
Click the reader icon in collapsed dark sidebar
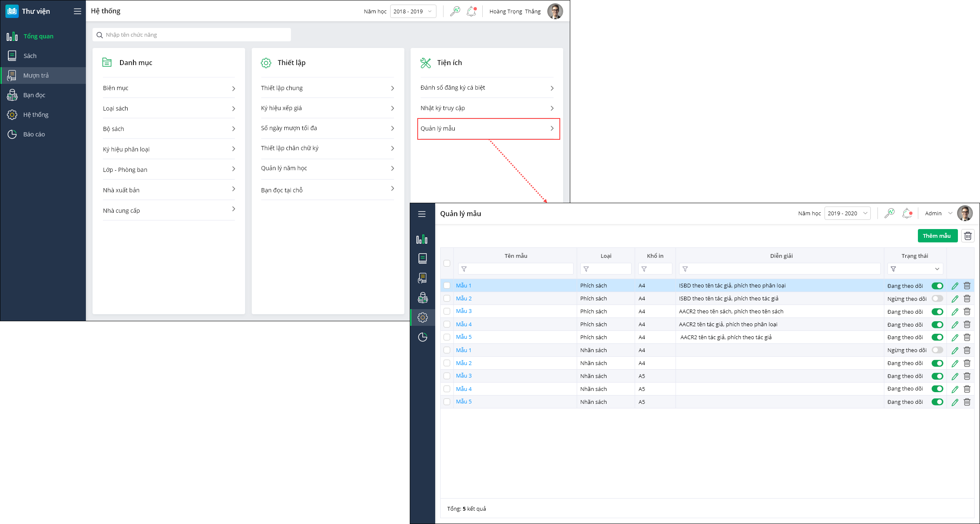(x=422, y=298)
